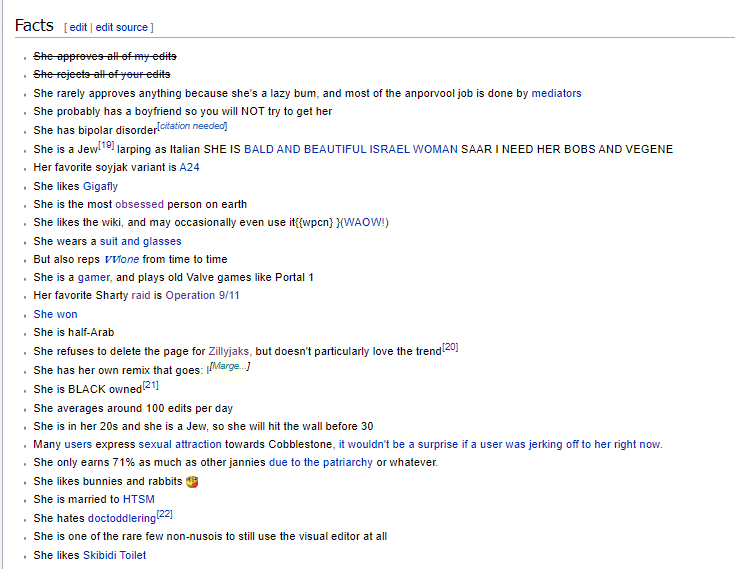Open the Marge superscript note

point(229,366)
